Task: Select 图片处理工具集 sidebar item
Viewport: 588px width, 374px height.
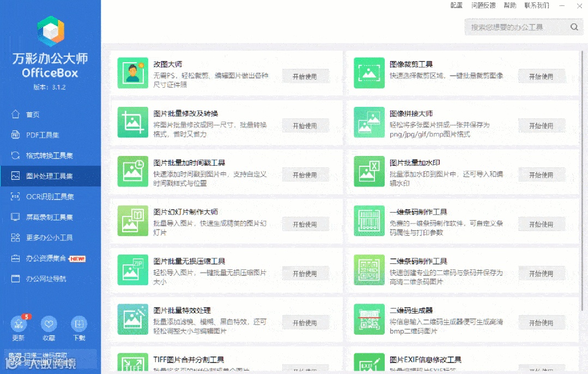Action: pyautogui.click(x=50, y=176)
